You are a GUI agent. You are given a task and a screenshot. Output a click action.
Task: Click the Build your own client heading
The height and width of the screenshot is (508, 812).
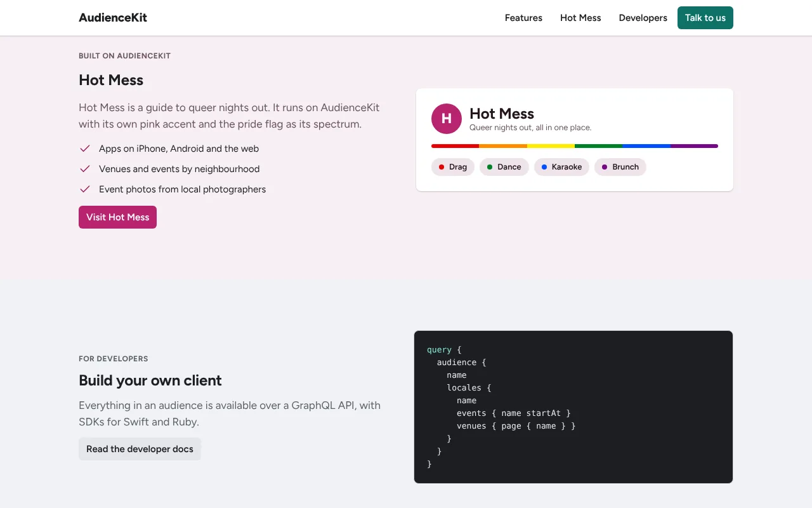[x=150, y=380]
